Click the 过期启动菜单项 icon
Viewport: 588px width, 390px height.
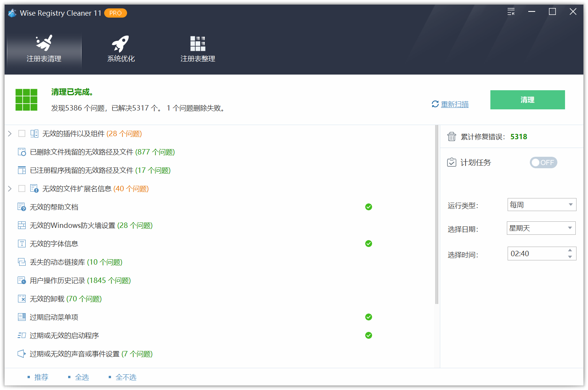pos(22,317)
